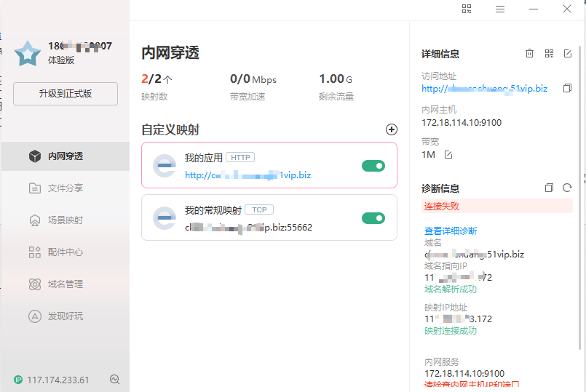The image size is (586, 392).
Task: Click the network detection icon beside IP
Action: pyautogui.click(x=115, y=380)
